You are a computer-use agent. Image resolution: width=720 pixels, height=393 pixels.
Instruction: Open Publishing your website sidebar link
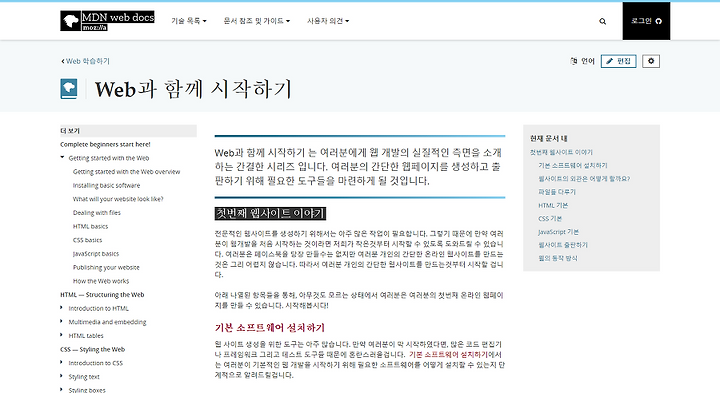pos(106,267)
